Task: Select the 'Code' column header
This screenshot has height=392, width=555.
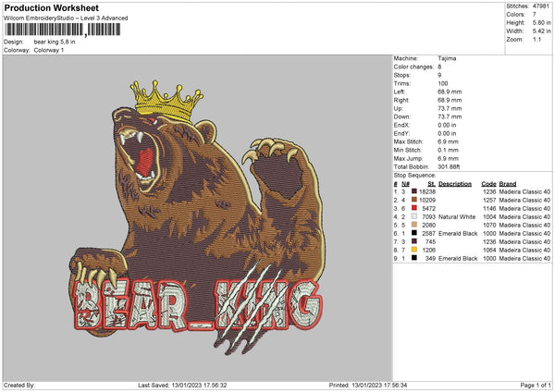Action: pyautogui.click(x=488, y=184)
